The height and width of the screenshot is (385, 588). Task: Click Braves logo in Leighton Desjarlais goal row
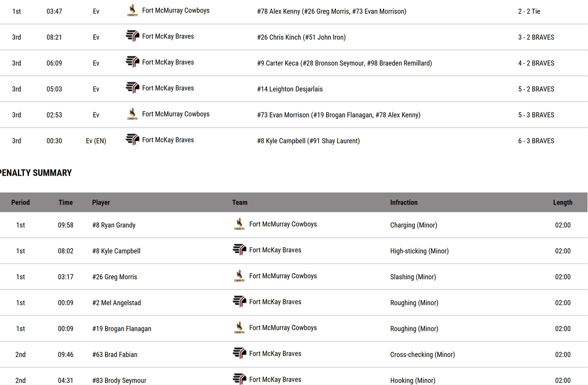132,88
